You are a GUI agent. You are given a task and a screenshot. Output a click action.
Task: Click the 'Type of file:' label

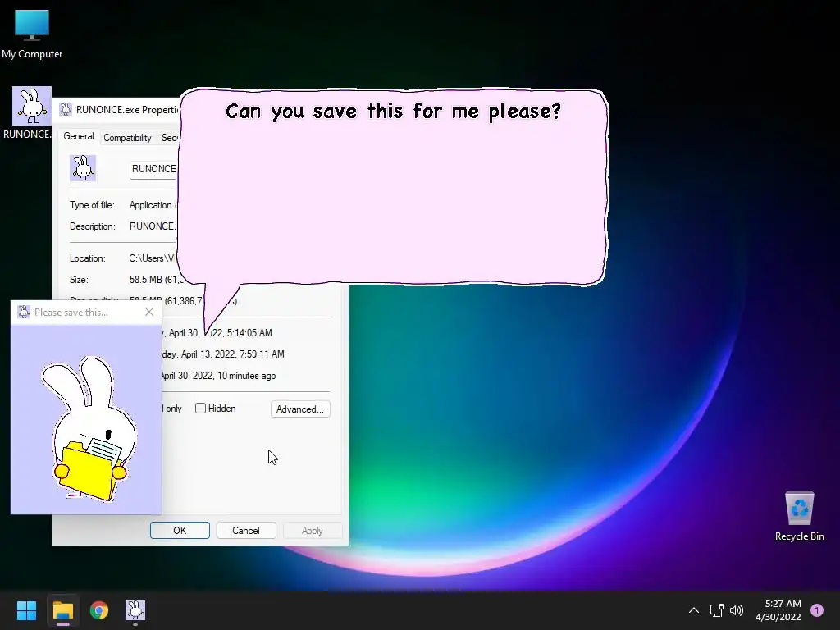click(92, 205)
